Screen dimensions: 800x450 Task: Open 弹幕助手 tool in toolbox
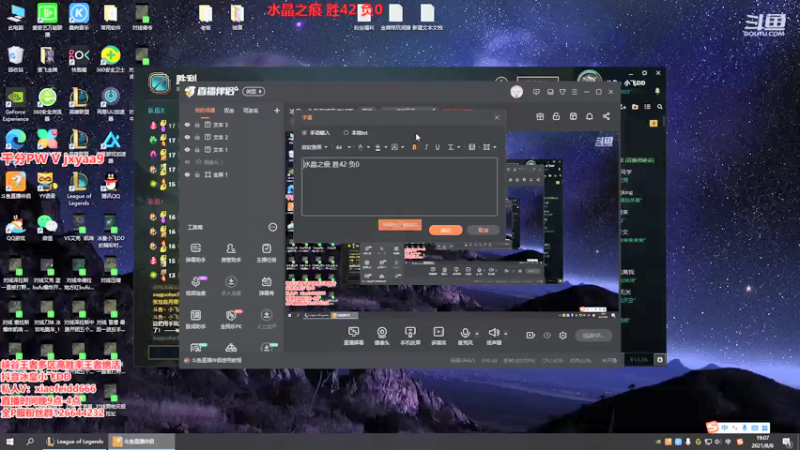[195, 253]
